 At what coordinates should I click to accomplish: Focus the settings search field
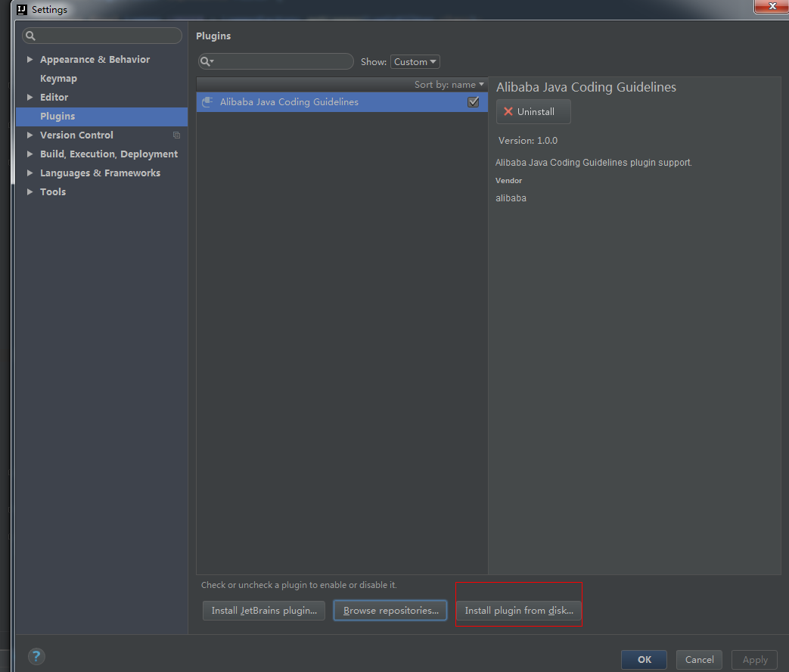(102, 36)
